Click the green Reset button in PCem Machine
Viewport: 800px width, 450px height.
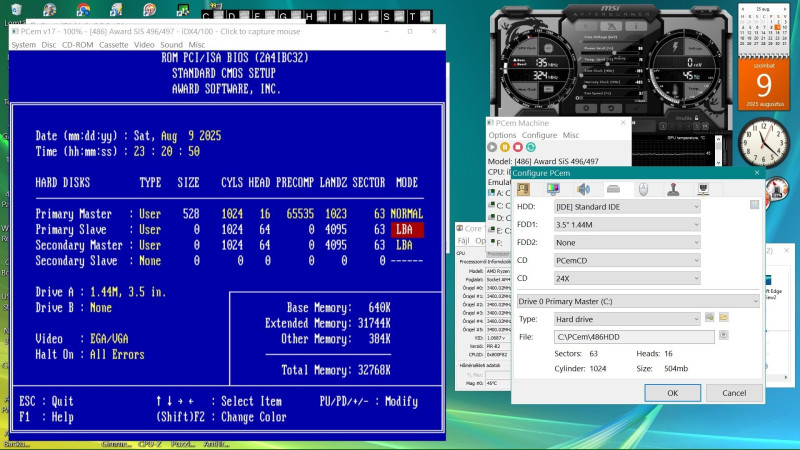531,147
